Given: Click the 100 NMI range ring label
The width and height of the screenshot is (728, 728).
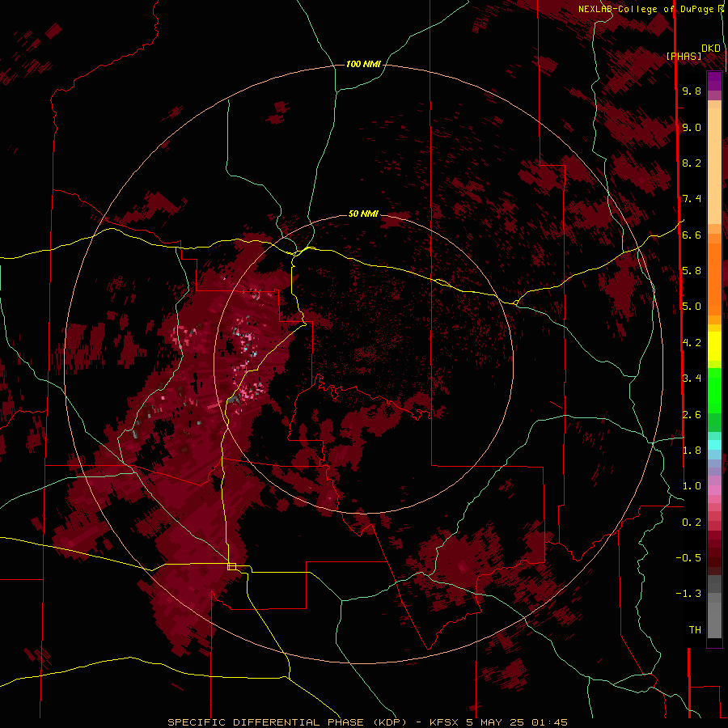Looking at the screenshot, I should [x=363, y=64].
